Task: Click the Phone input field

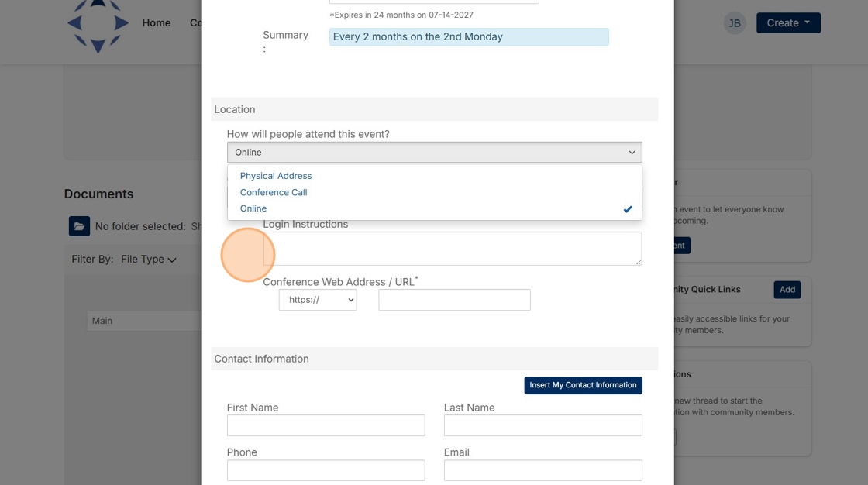Action: (326, 470)
